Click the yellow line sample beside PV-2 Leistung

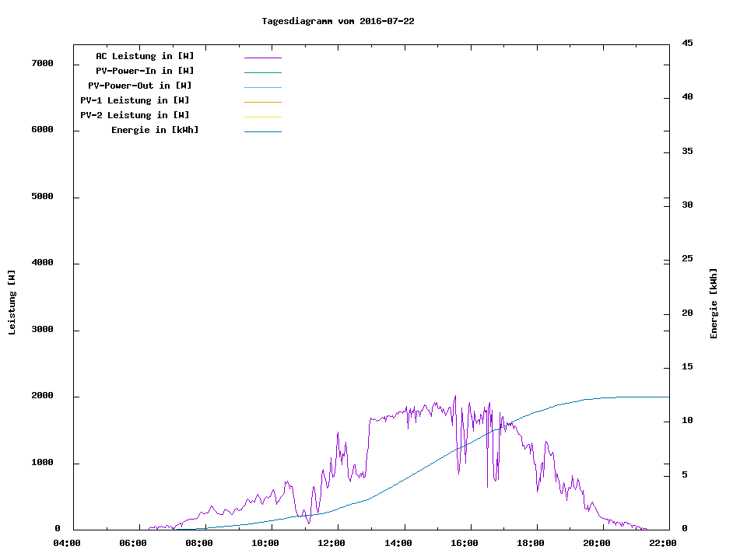point(262,117)
